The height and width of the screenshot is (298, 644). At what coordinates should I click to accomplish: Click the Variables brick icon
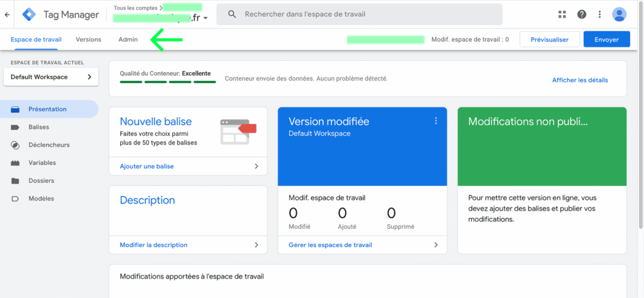click(15, 163)
